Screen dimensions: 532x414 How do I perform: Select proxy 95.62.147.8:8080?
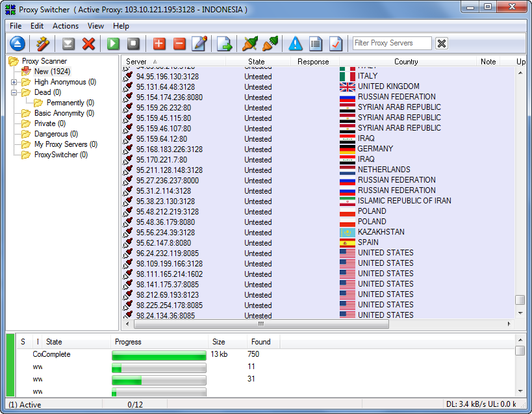pos(164,243)
